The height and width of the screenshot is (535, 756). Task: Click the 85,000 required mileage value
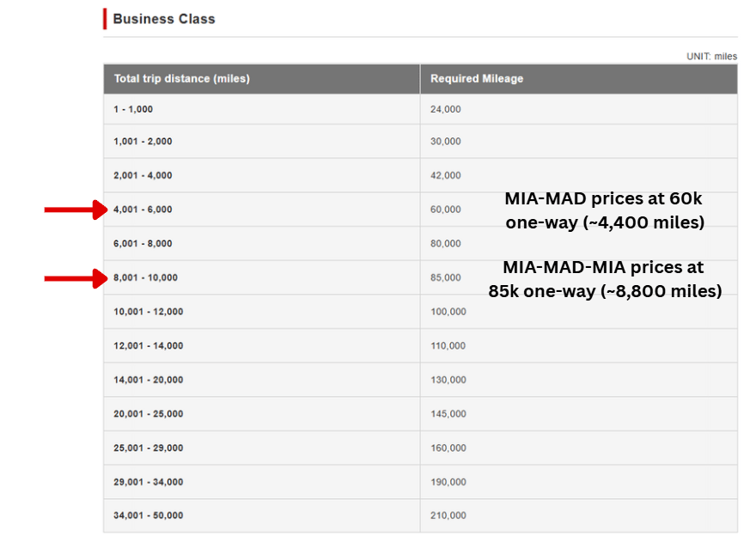[446, 277]
